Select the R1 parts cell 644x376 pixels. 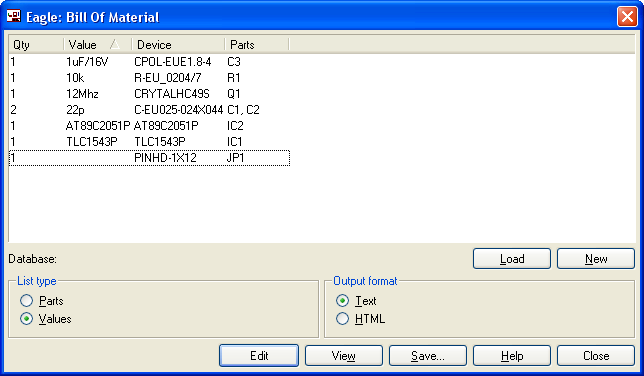tap(233, 78)
